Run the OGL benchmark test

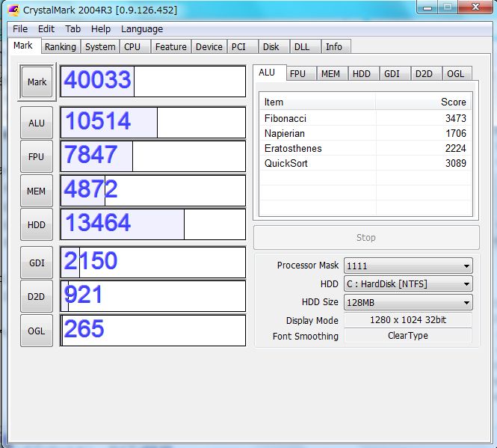37,331
